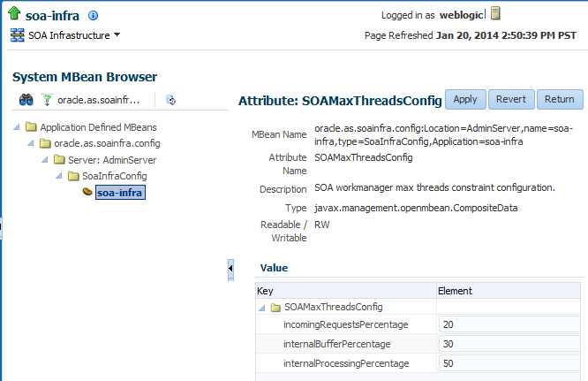Click the weblogic username text
Screen dimensions: 588x381
pyautogui.click(x=462, y=15)
